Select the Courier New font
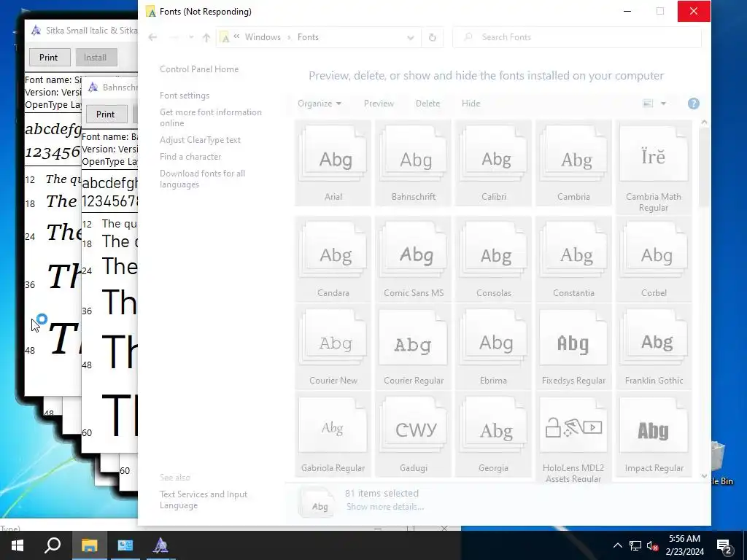Image resolution: width=747 pixels, height=560 pixels. pos(333,346)
